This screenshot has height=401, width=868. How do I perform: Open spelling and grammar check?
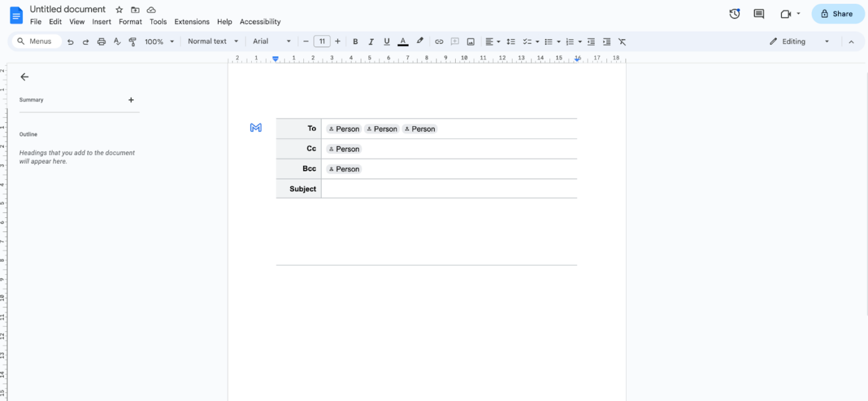[117, 41]
